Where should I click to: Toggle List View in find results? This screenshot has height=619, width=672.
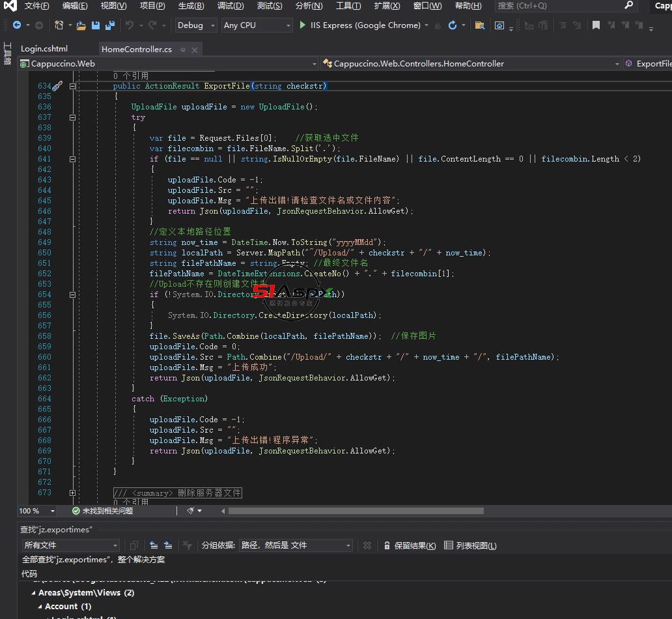tap(470, 545)
